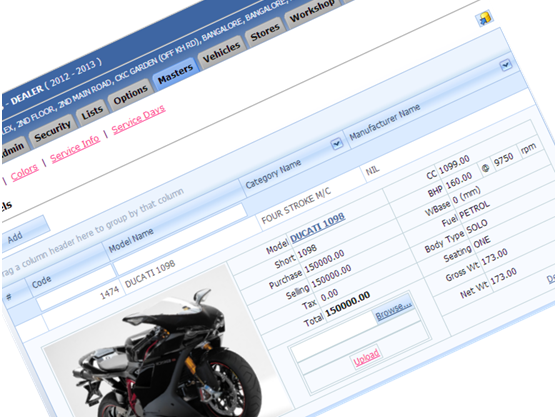
Task: Switch to the Masters tab
Action: (x=175, y=74)
